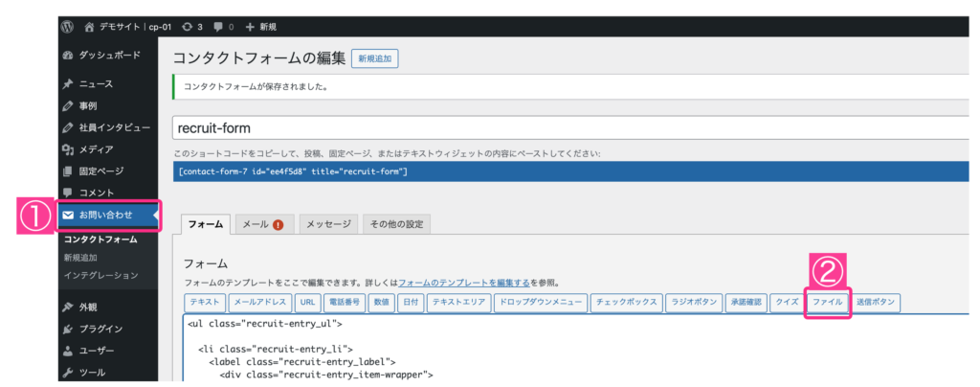Insert a チェックボックス form tag
980x387 pixels.
point(626,303)
